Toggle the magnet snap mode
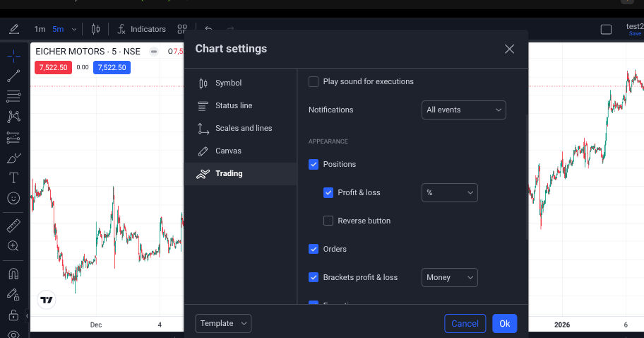Viewport: 644px width, 338px height. pyautogui.click(x=13, y=273)
